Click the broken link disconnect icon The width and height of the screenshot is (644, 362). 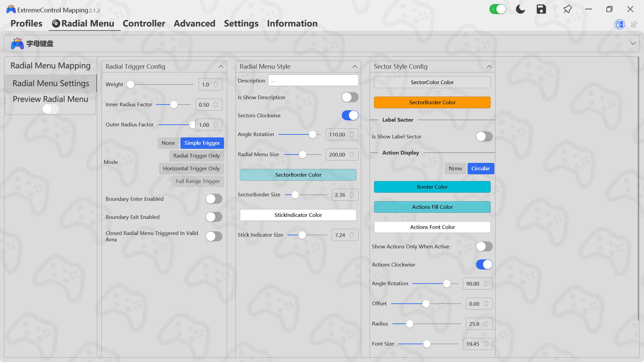click(x=634, y=24)
